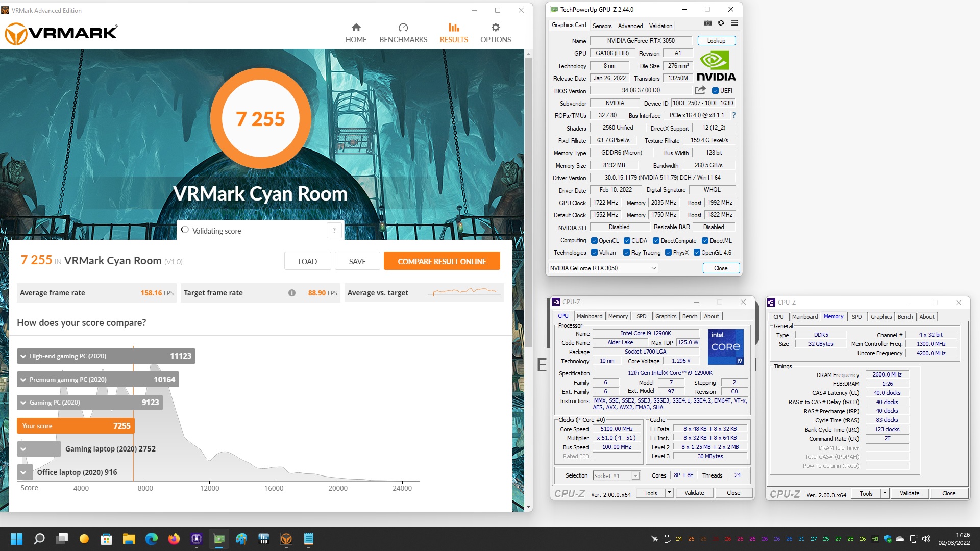Open the Socket #1 selection dropdown in CPU-Z
This screenshot has height=551, width=980.
point(616,475)
